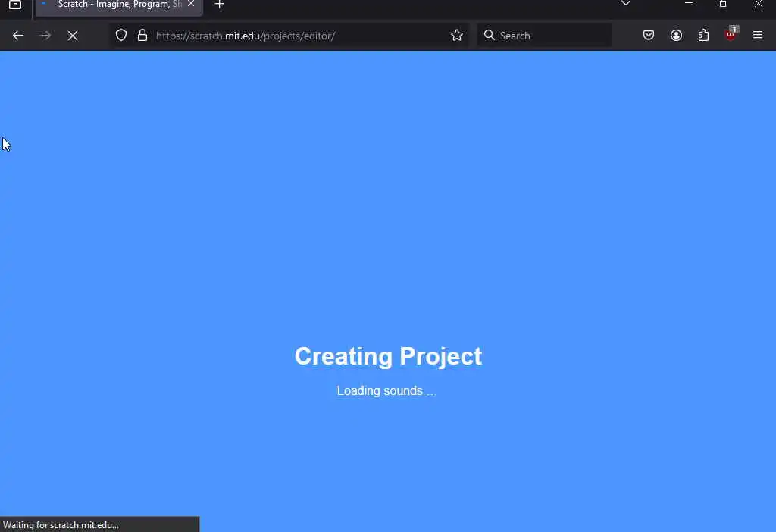Viewport: 776px width, 532px height.
Task: Open the extensions puzzle menu
Action: click(x=703, y=35)
